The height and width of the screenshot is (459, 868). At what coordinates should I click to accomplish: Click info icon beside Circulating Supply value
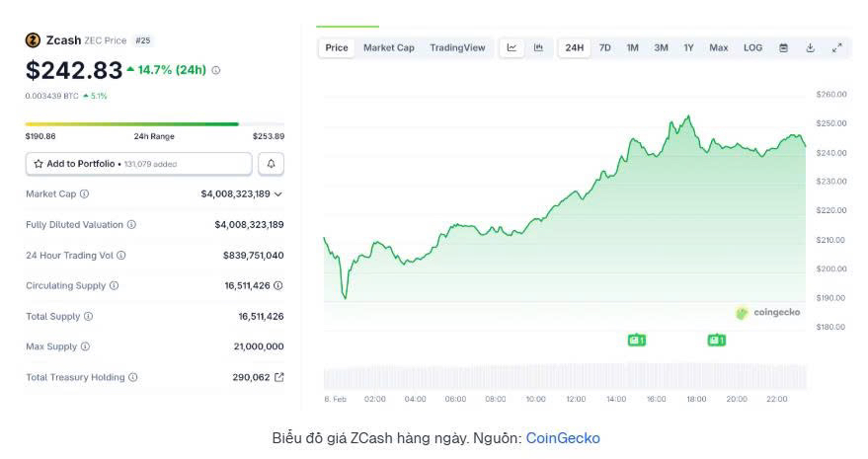click(x=277, y=285)
